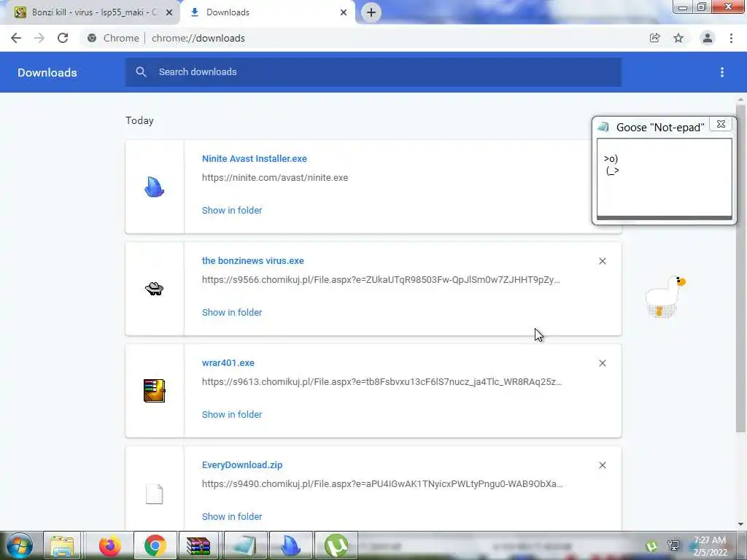747x560 pixels.
Task: Show the bonzinews virus.exe in folder
Action: (232, 312)
